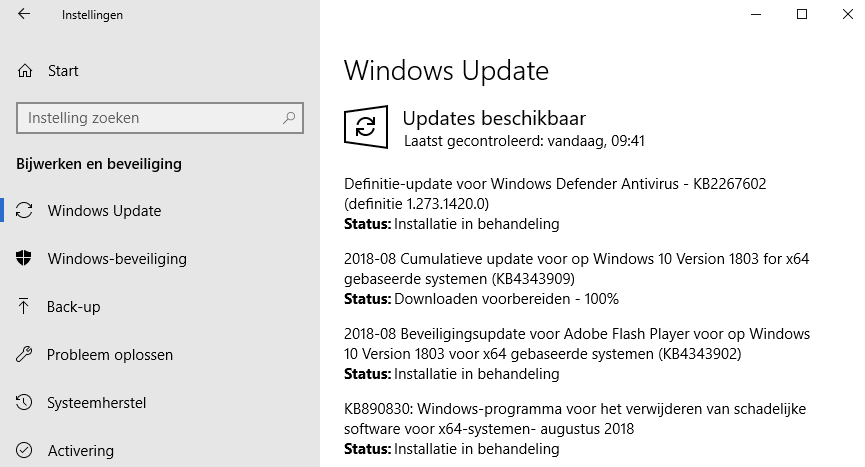Viewport: 865px width, 467px height.
Task: Select Back-up in the sidebar
Action: (74, 307)
